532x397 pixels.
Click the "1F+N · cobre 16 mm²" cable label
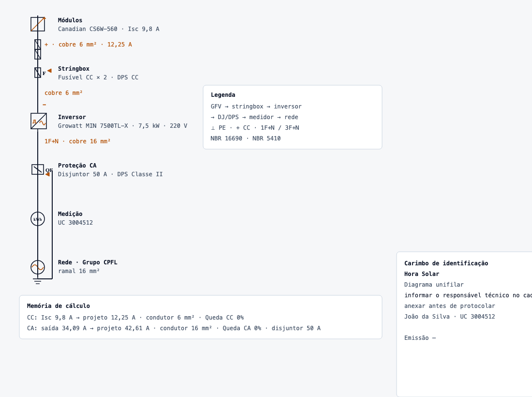[77, 141]
